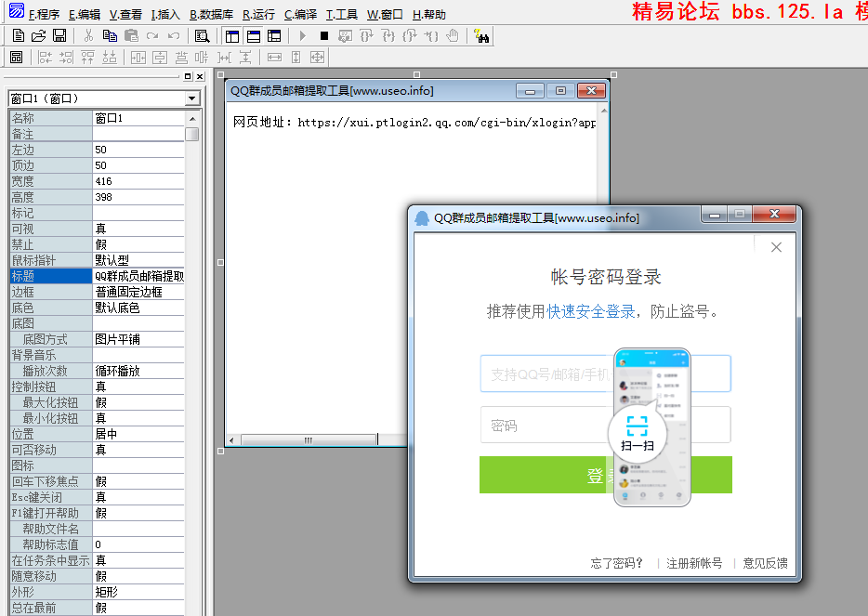Open the 外形 property value list
Viewport: 868px width, 616px height.
click(x=138, y=592)
